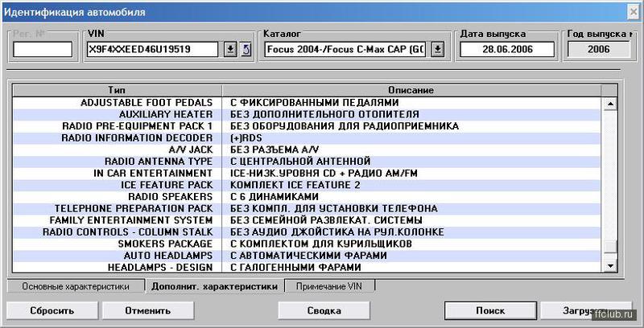
Task: Click description С КОМПЛЕКТОМ ДЛЯ КУРИЛЬЩИКОВ
Action: [x=320, y=244]
